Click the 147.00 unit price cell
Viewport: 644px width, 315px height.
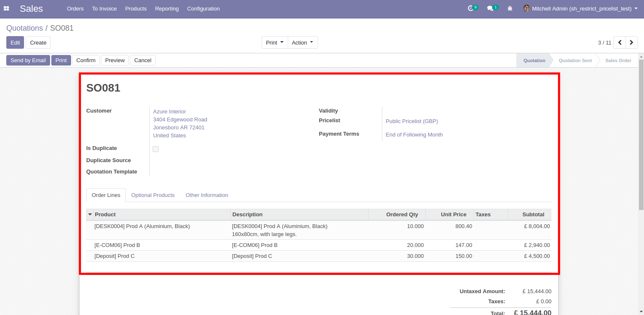[x=450, y=245]
